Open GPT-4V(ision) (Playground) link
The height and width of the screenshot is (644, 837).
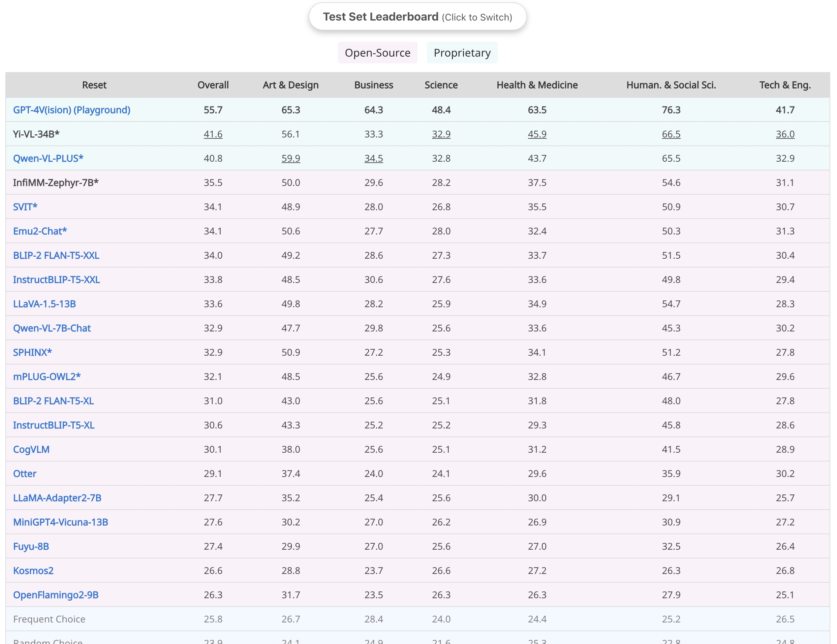[72, 110]
